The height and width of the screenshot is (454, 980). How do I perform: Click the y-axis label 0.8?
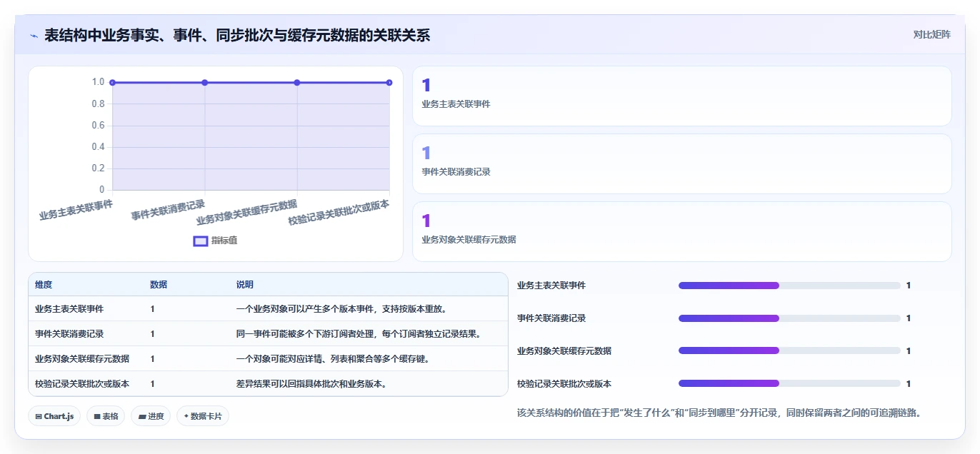coord(98,104)
